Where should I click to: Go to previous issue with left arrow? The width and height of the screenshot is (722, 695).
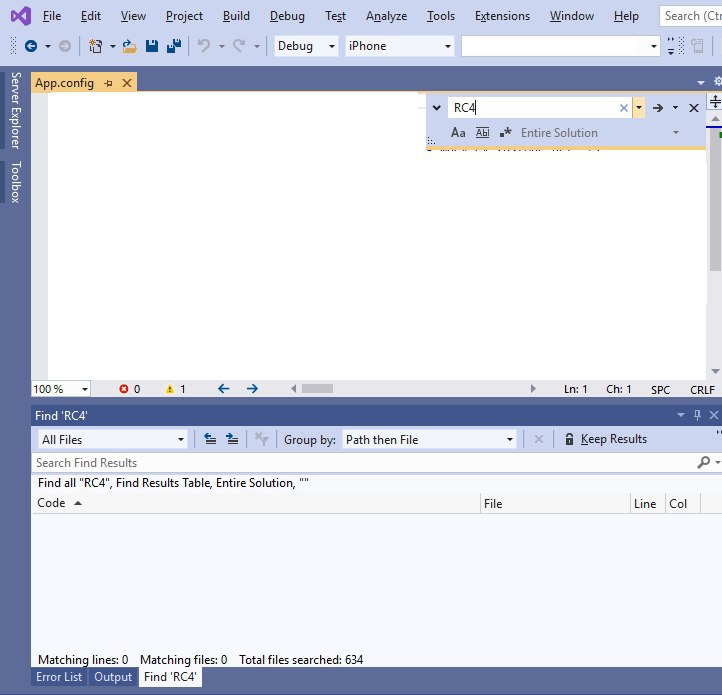tap(224, 389)
